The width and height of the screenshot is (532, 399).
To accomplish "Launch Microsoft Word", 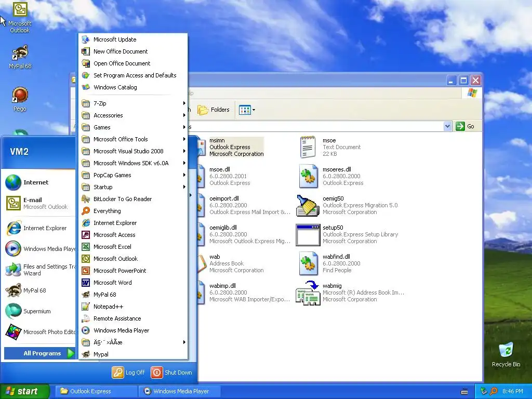I will [x=133, y=282].
